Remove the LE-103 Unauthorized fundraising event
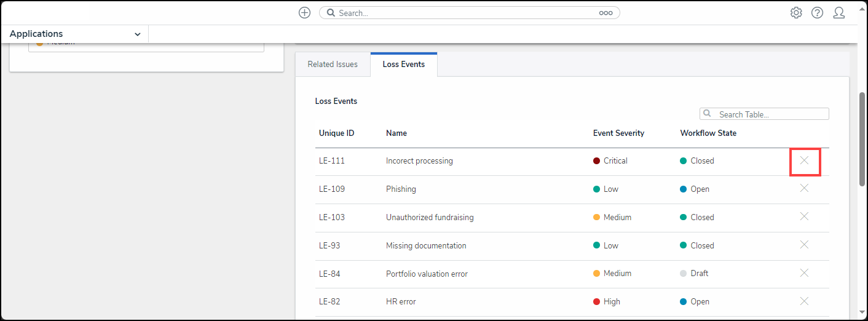 coord(804,216)
